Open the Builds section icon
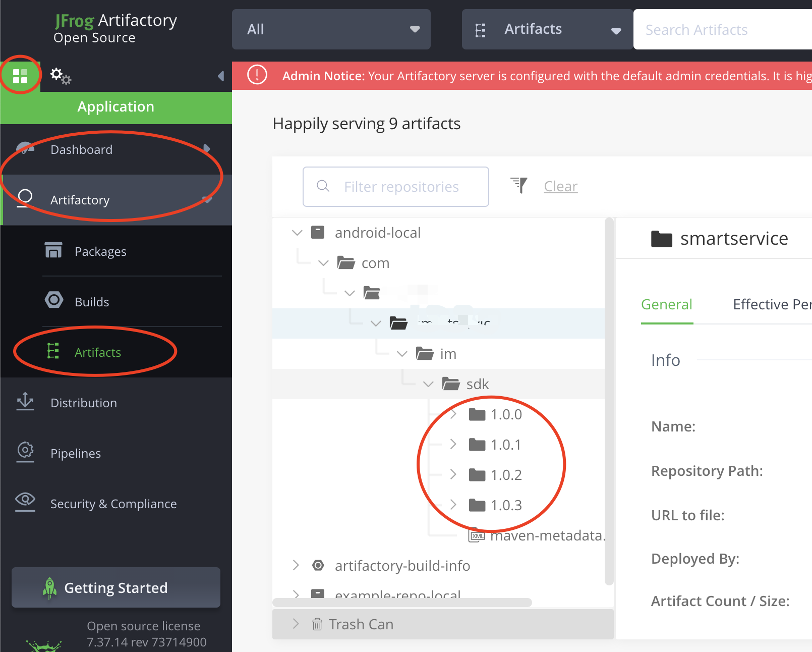Viewport: 812px width, 652px height. (53, 301)
